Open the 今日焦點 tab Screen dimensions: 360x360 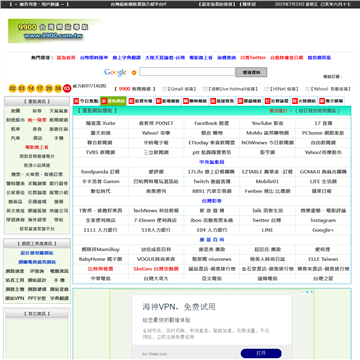tap(86, 101)
